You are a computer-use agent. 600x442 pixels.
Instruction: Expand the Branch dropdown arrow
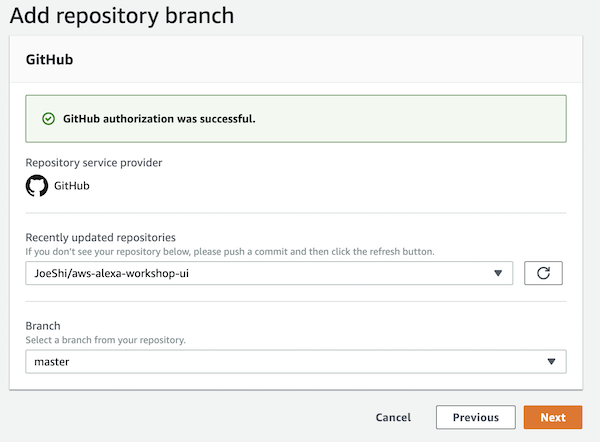coord(551,362)
